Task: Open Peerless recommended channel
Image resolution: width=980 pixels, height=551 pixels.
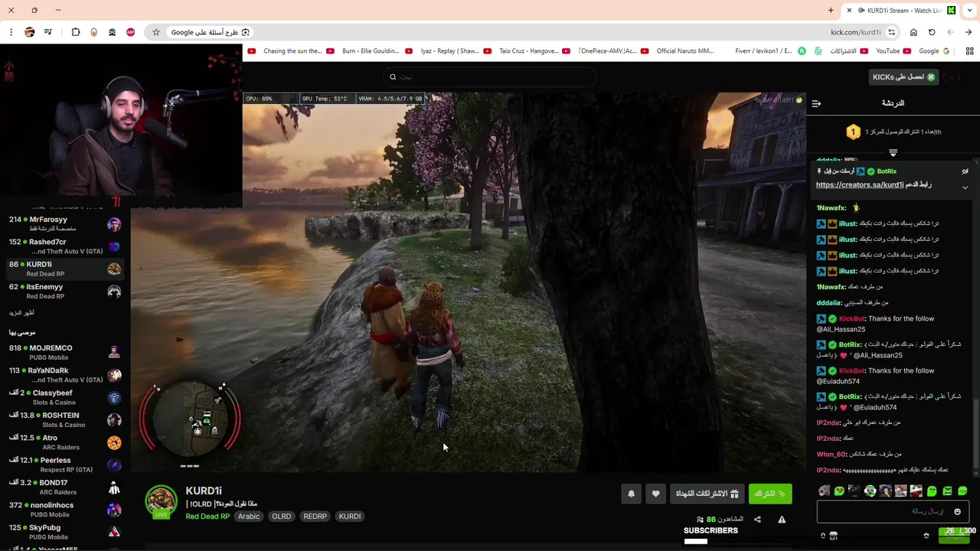Action: tap(65, 465)
